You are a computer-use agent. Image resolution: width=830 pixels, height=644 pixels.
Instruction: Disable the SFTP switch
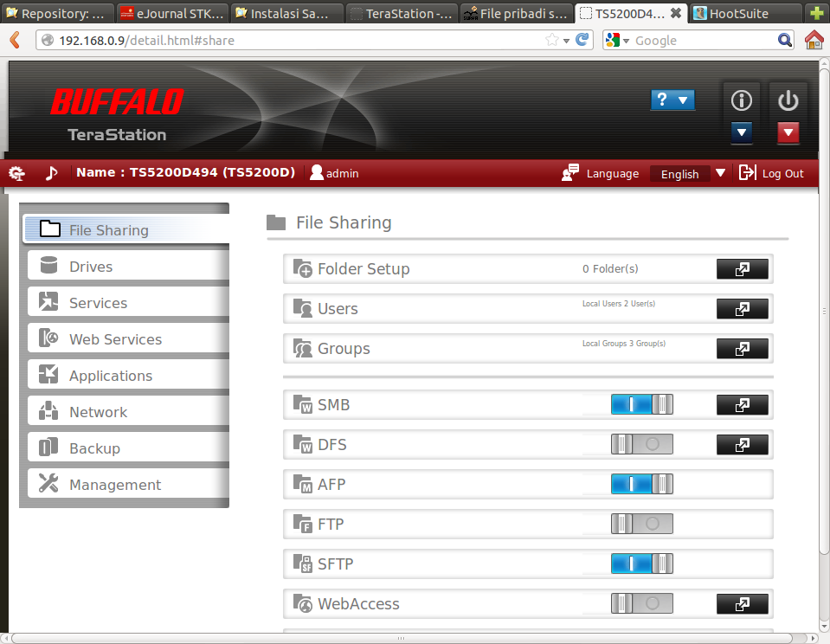pyautogui.click(x=641, y=564)
